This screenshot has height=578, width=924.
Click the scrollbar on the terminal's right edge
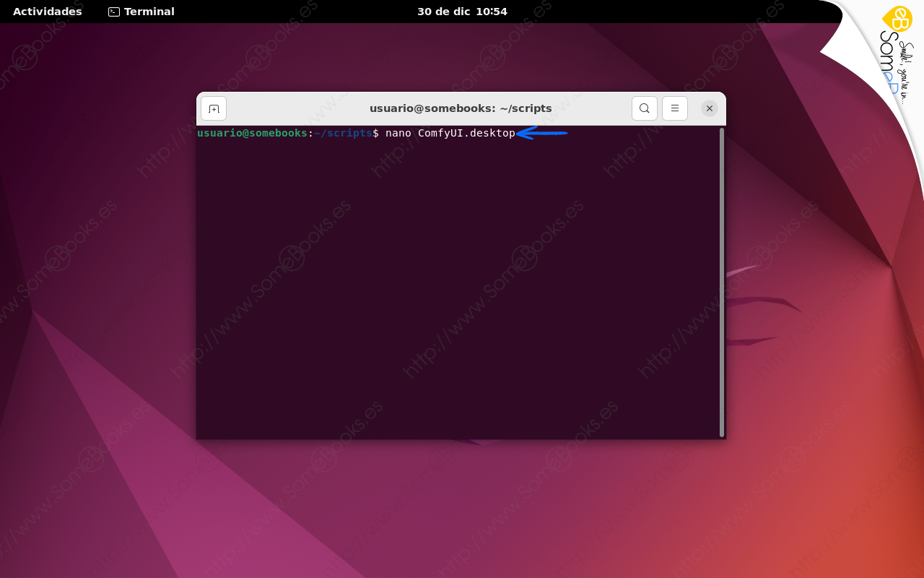point(721,282)
